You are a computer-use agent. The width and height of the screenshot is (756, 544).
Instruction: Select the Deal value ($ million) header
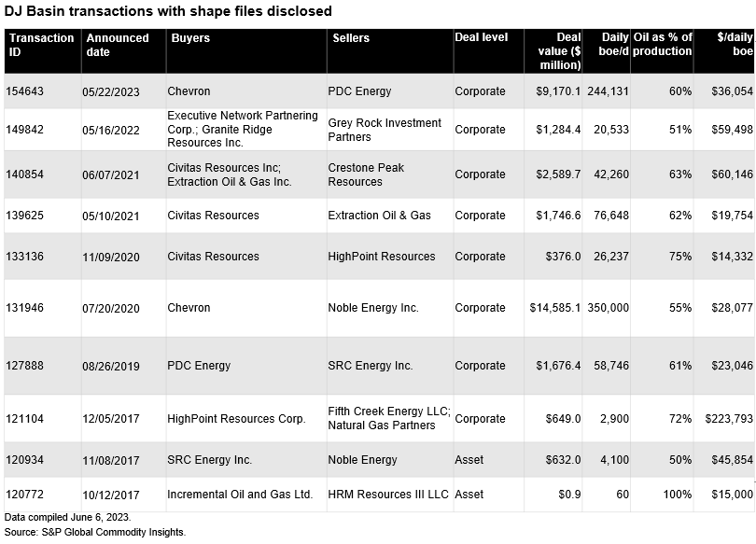[x=556, y=51]
